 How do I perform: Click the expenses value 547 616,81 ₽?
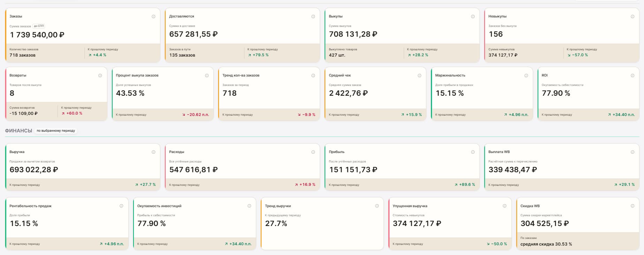point(193,170)
